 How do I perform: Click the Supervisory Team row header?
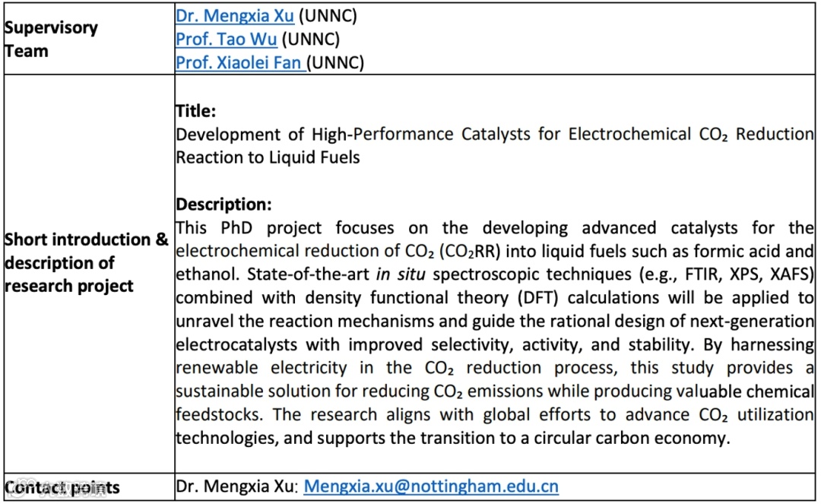(x=51, y=40)
